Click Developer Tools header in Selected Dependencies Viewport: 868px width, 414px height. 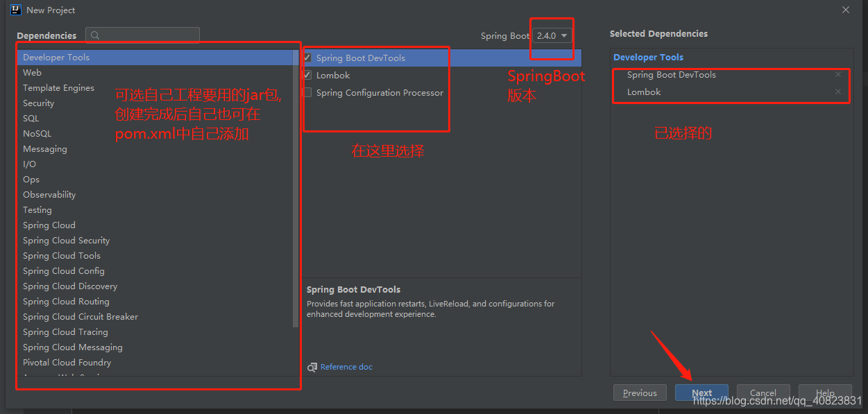648,58
